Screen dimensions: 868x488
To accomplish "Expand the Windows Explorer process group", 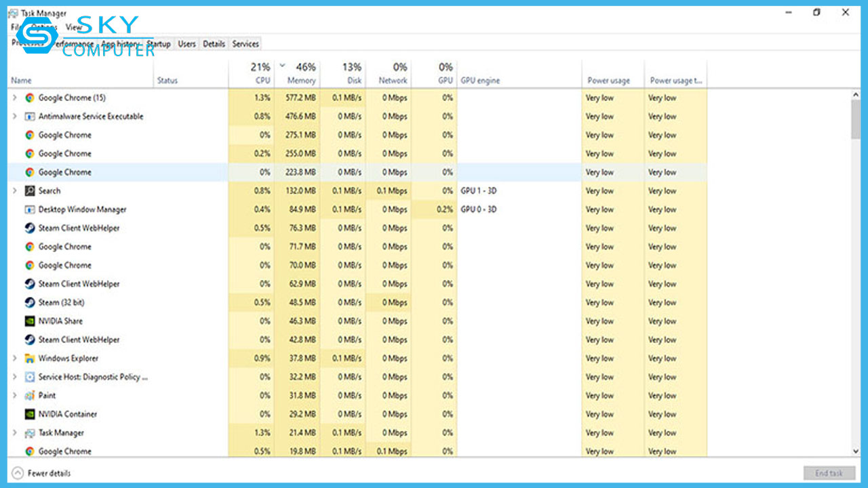I will coord(15,359).
